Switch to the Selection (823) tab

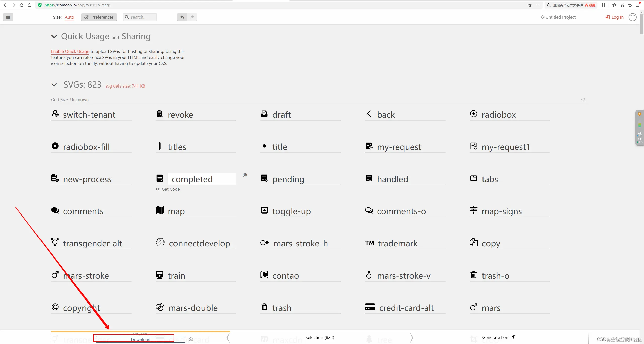(319, 337)
